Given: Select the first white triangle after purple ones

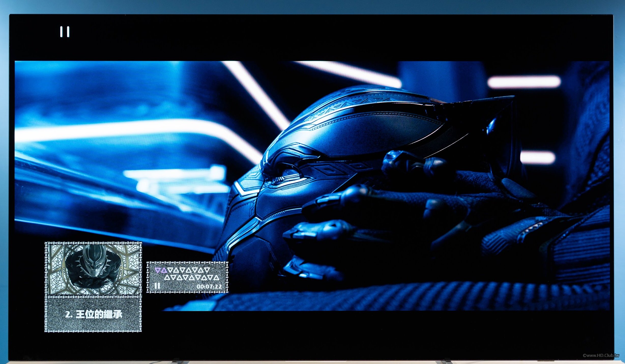Looking at the screenshot, I should point(170,270).
